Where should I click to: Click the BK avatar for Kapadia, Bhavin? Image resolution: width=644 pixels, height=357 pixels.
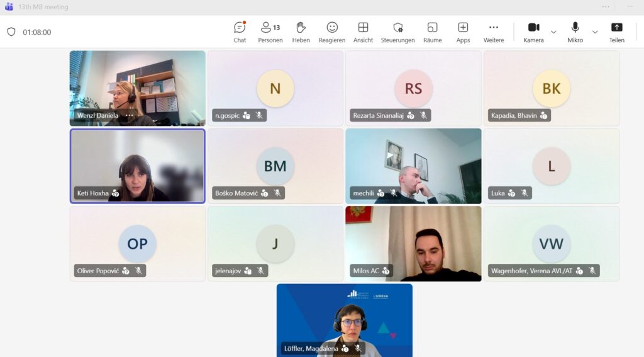[x=551, y=88]
